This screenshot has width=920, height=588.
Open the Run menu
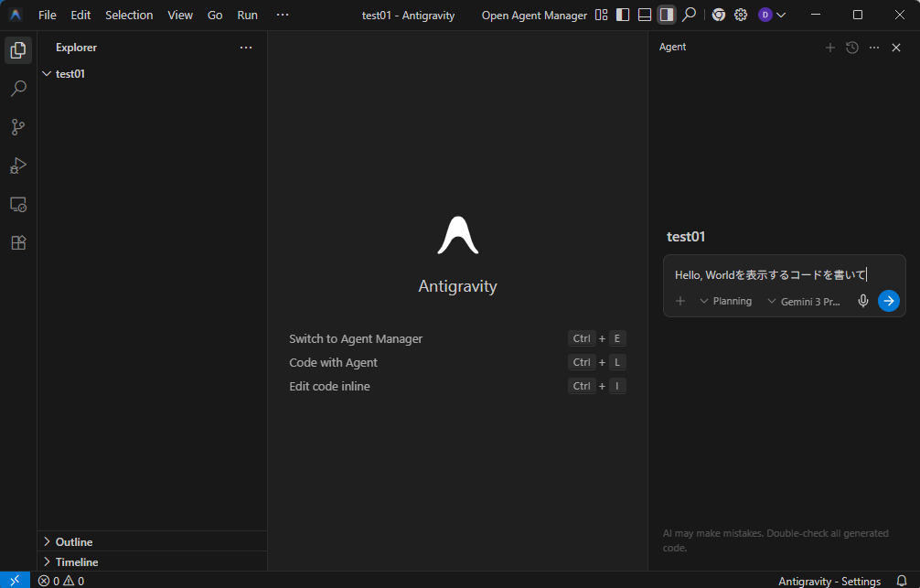pyautogui.click(x=248, y=16)
